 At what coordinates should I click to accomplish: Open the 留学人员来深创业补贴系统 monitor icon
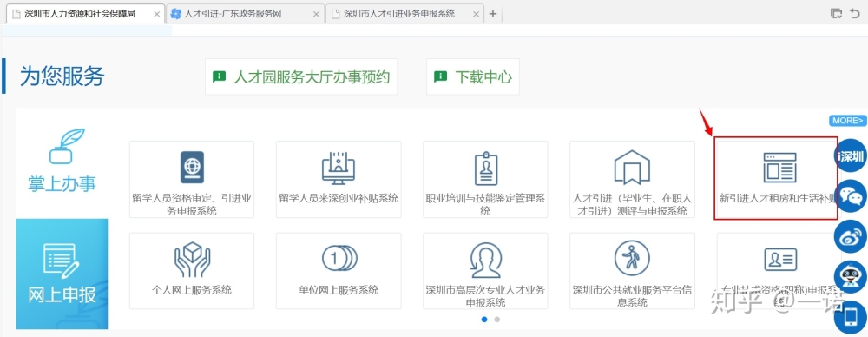339,168
